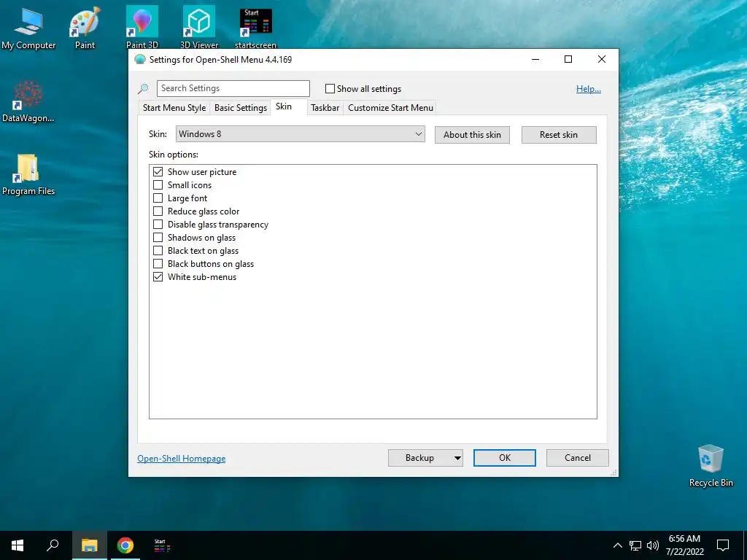Click the startscreen taskbar icon

162,545
